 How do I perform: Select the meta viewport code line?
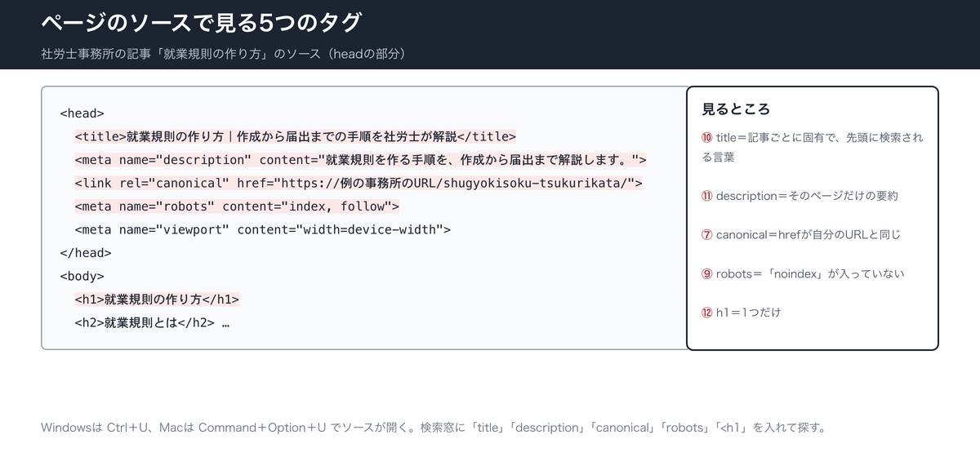coord(262,229)
